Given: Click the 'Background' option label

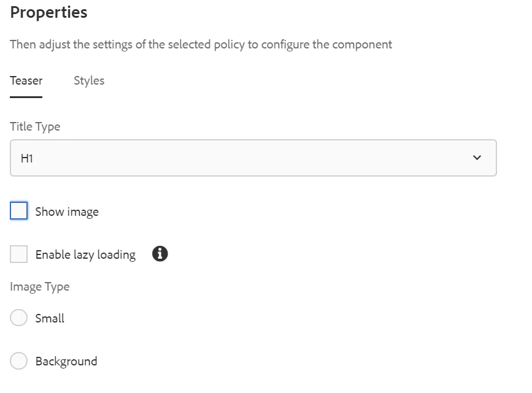Looking at the screenshot, I should (66, 362).
